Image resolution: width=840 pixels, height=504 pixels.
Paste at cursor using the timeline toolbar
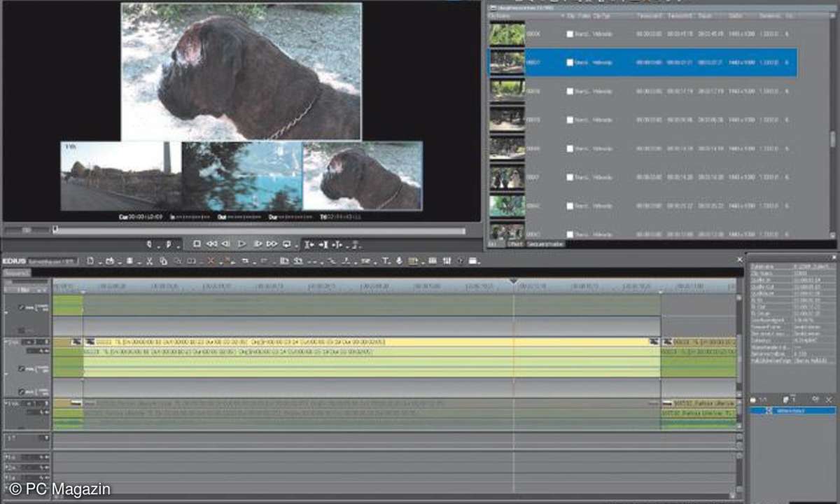177,261
